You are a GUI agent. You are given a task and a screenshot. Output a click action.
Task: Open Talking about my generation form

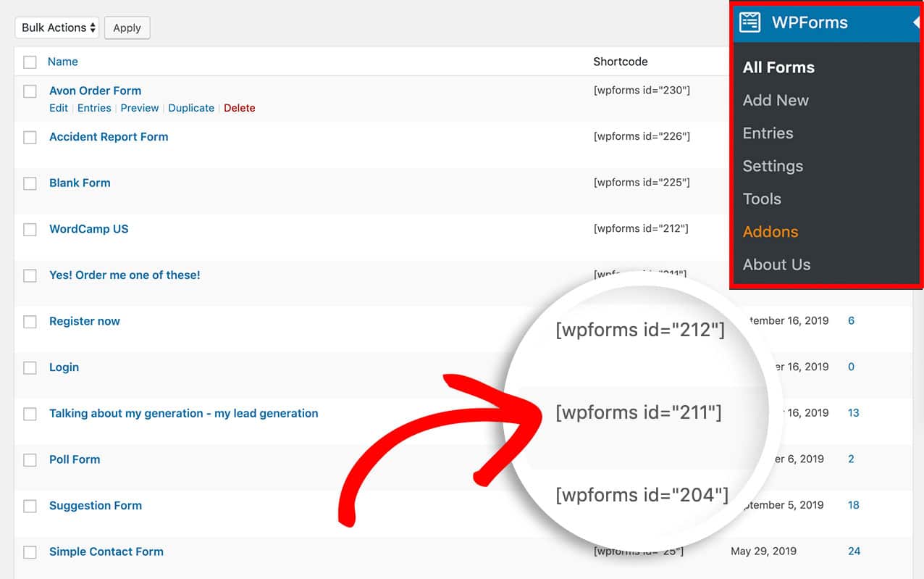pos(184,413)
